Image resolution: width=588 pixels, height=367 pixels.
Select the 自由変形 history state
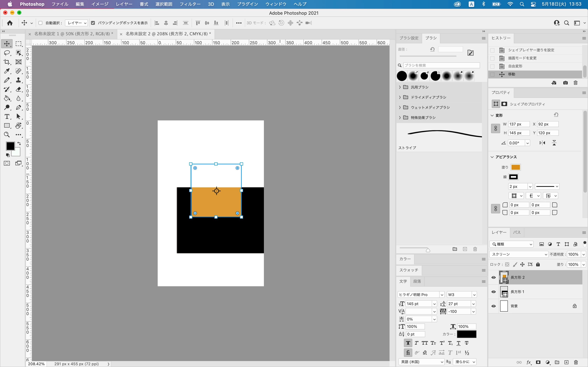[515, 66]
